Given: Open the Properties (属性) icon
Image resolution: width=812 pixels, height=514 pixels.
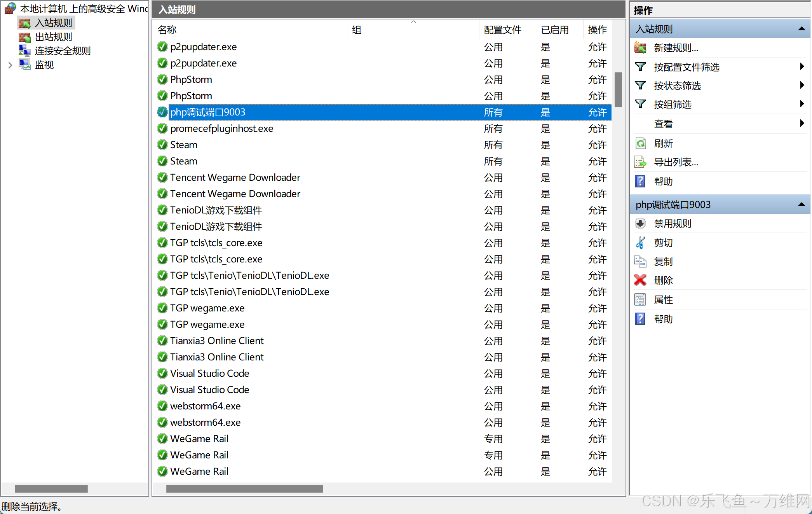Looking at the screenshot, I should coord(640,299).
